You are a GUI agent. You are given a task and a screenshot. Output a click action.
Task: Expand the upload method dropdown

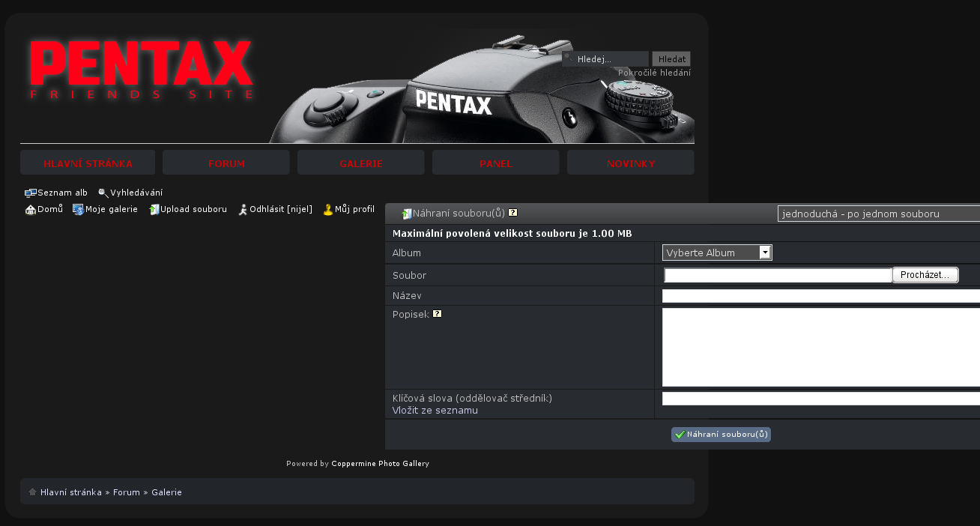pos(878,214)
